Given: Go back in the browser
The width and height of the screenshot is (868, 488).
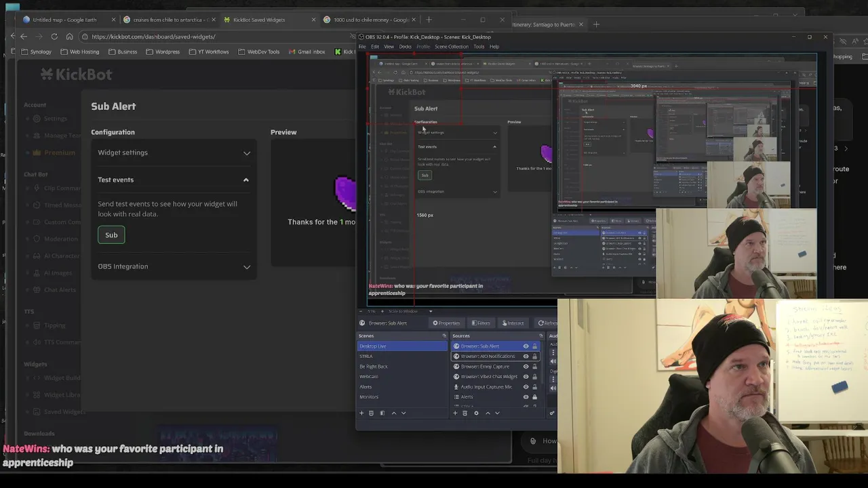Looking at the screenshot, I should click(24, 37).
